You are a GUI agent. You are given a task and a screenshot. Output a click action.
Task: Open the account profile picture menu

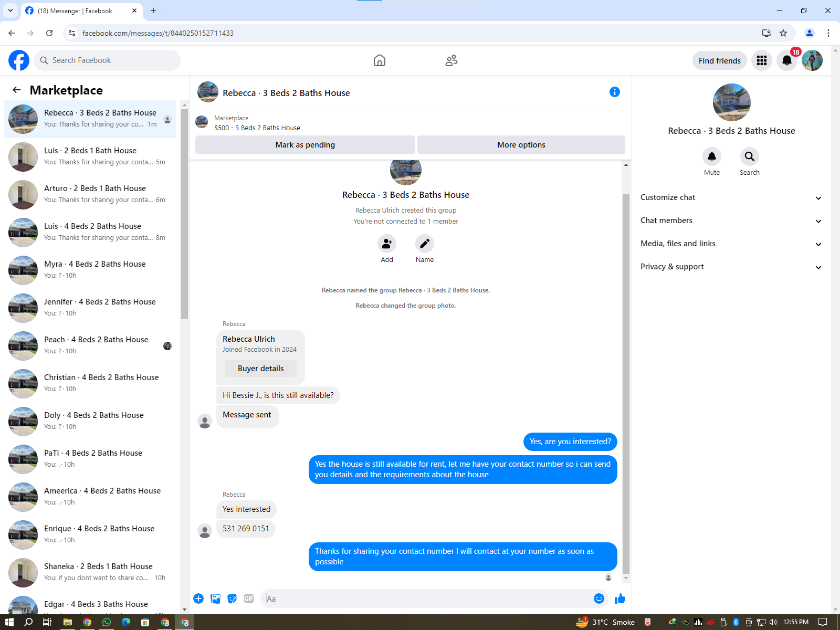pos(812,60)
